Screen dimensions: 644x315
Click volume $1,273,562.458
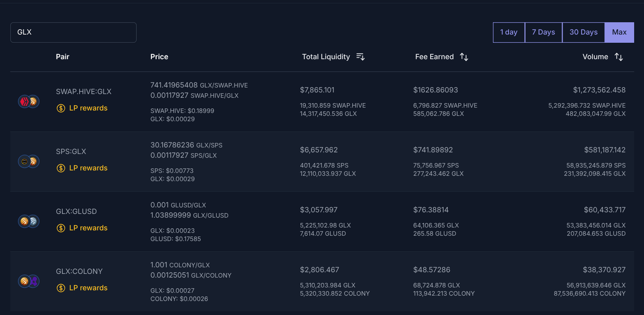coord(599,90)
